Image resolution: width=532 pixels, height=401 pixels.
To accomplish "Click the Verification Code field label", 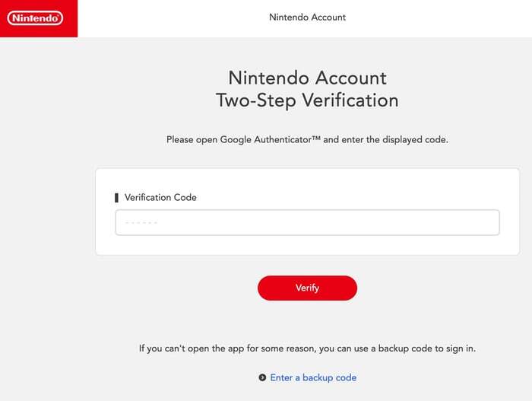I will (160, 198).
